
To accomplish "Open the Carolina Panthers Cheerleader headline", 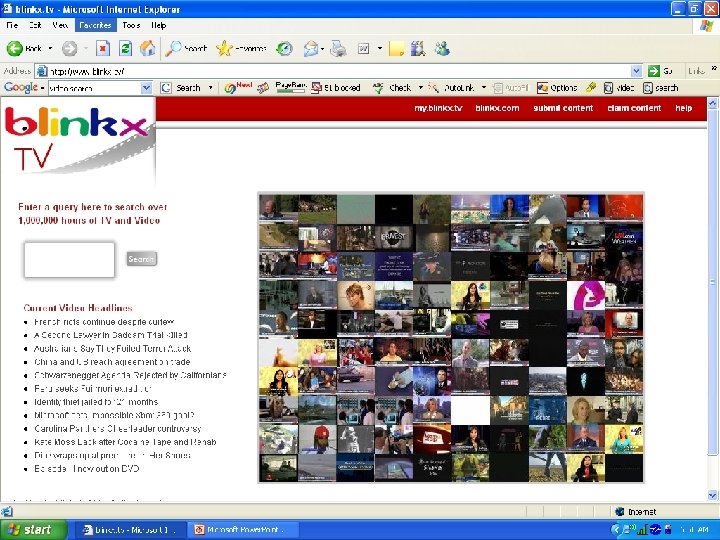I will pos(118,428).
